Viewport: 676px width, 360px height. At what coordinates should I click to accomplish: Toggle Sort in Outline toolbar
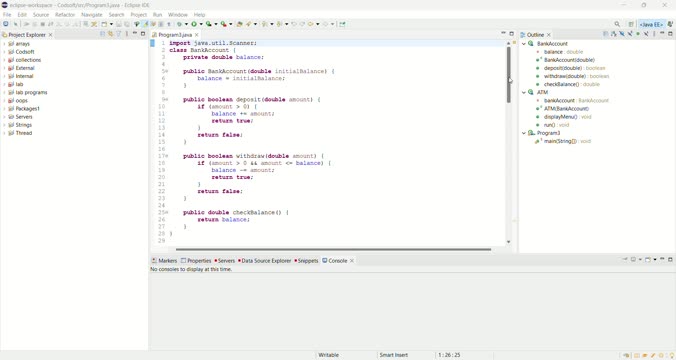pyautogui.click(x=613, y=34)
